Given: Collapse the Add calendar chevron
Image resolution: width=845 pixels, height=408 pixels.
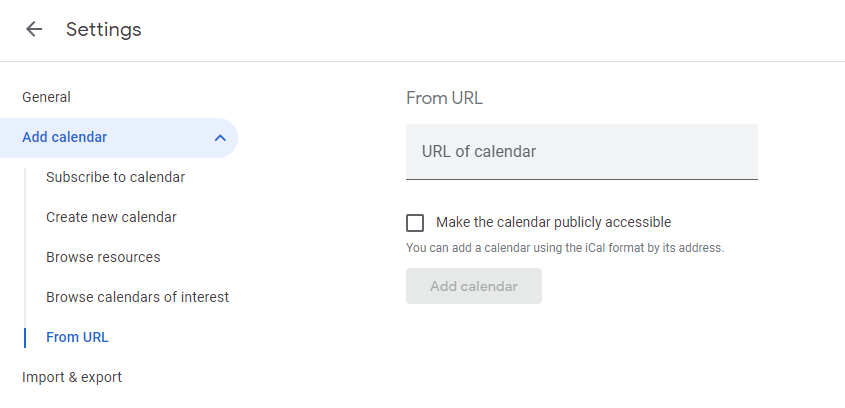Looking at the screenshot, I should point(220,138).
